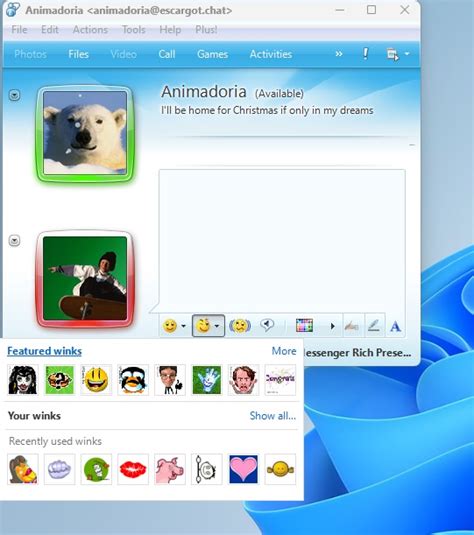Open Activities from the toolbar
474x535 pixels.
pyautogui.click(x=271, y=54)
